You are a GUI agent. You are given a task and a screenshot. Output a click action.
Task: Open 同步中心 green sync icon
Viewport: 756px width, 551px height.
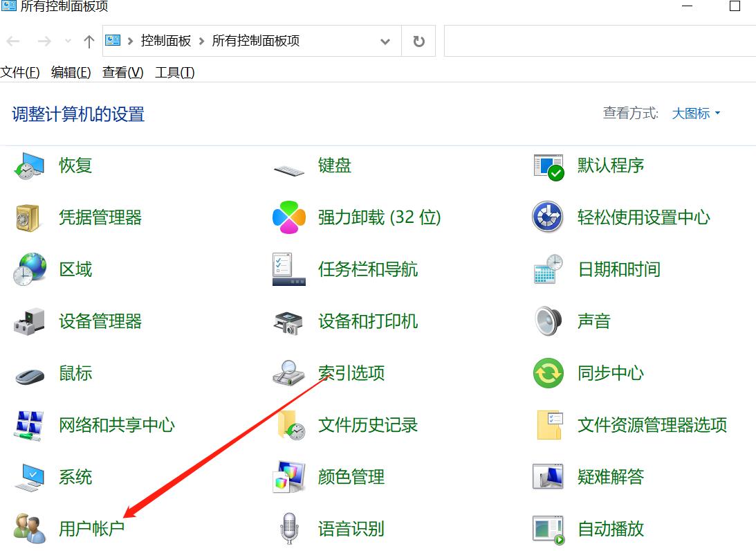click(548, 373)
